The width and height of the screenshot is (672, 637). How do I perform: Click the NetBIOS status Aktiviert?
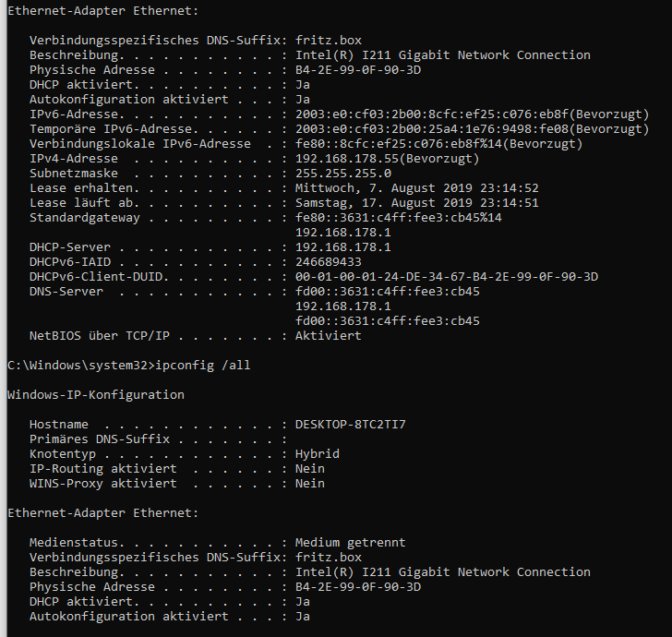click(329, 336)
